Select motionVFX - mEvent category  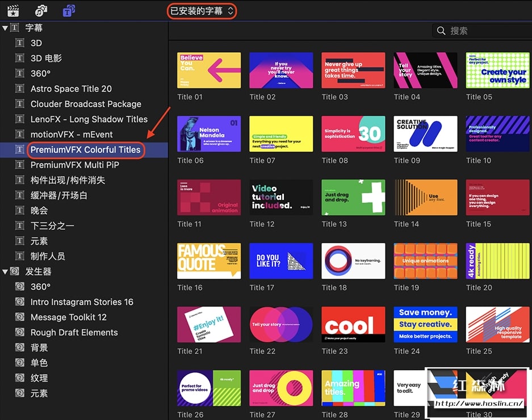(x=84, y=135)
